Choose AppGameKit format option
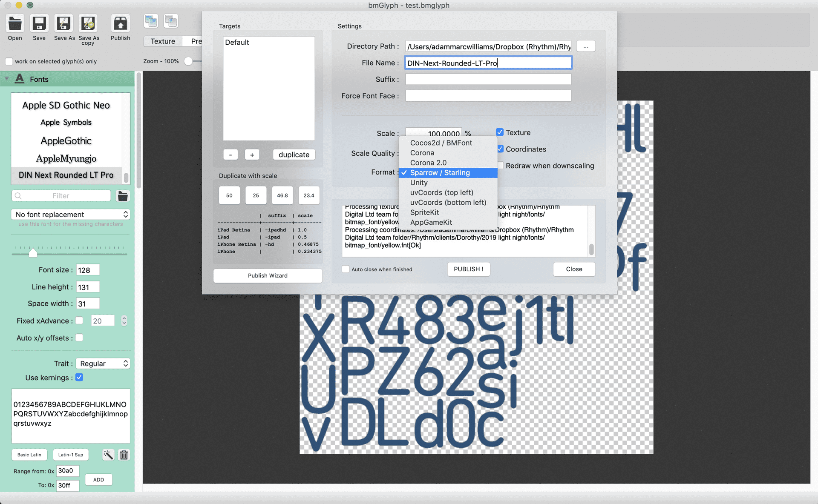The width and height of the screenshot is (818, 504). click(x=448, y=222)
